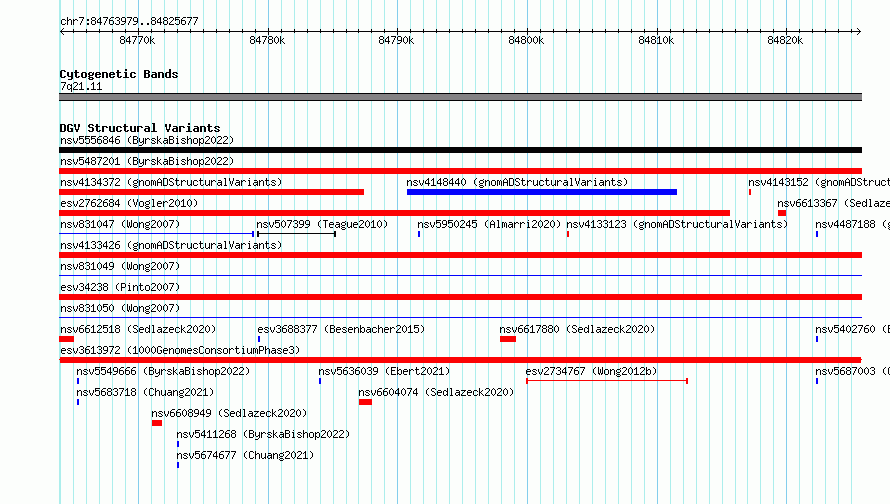This screenshot has width=890, height=504.
Task: Click the 84780k ruler label
Action: click(267, 40)
